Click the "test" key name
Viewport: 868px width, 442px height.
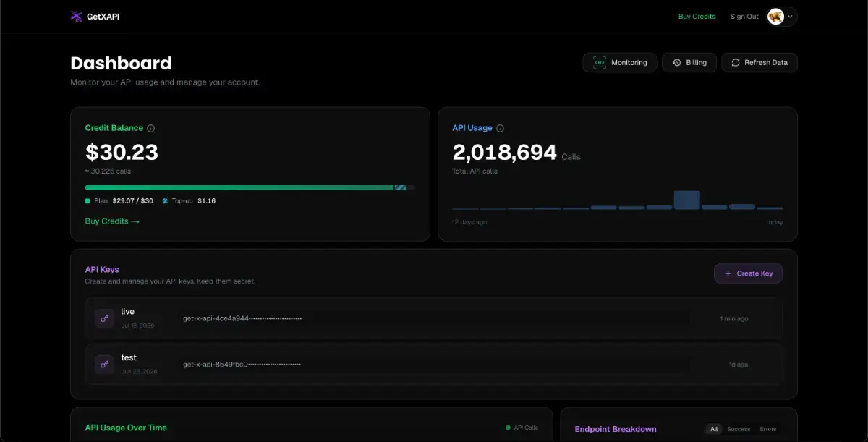(x=129, y=357)
